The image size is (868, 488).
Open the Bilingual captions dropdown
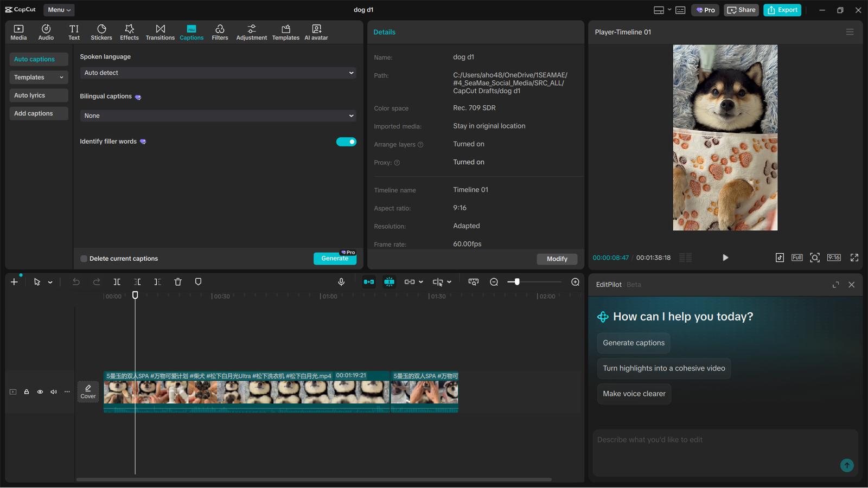point(218,115)
